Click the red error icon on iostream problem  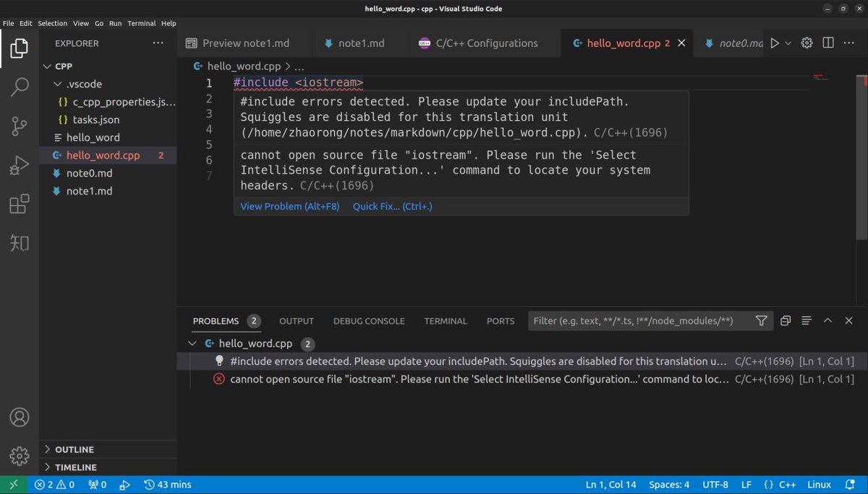(219, 379)
